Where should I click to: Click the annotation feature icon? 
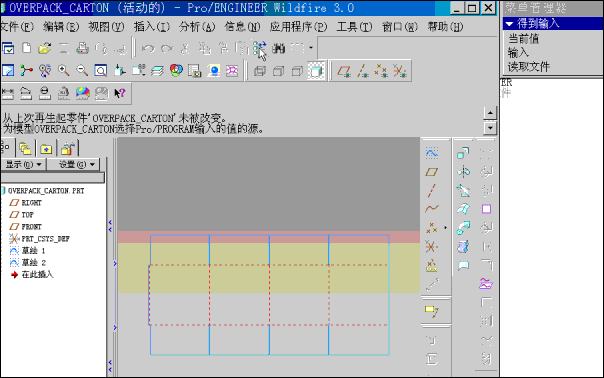coord(432,311)
